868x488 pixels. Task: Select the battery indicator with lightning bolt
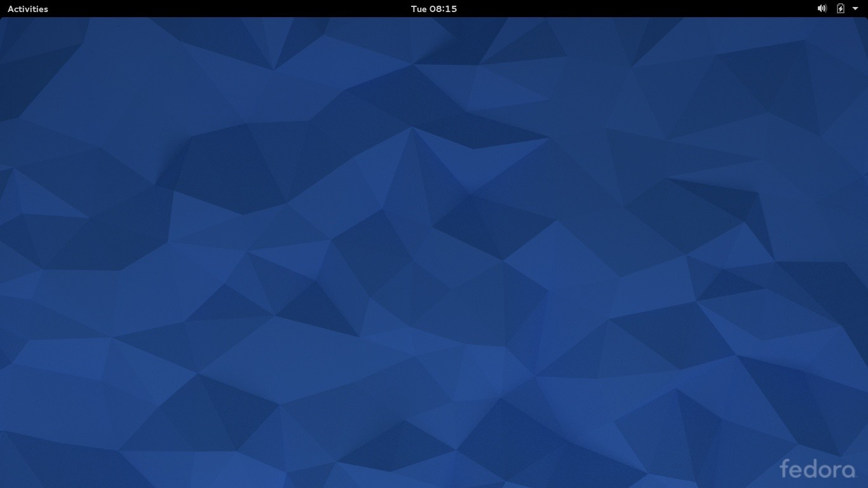pos(840,9)
